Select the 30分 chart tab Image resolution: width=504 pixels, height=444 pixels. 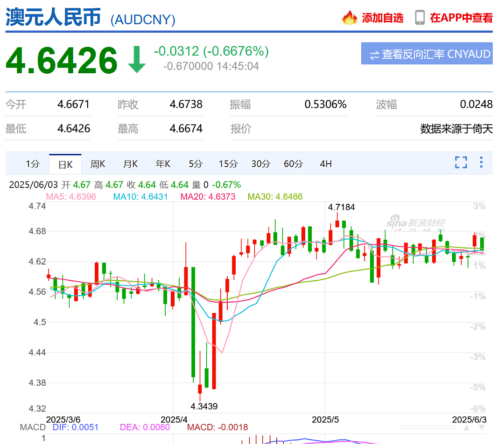click(x=261, y=164)
